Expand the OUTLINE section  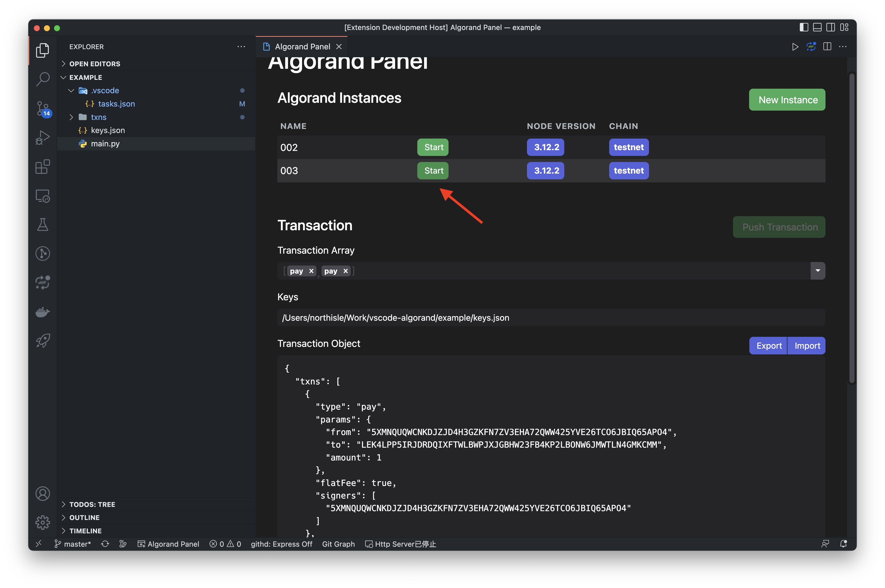coord(84,517)
